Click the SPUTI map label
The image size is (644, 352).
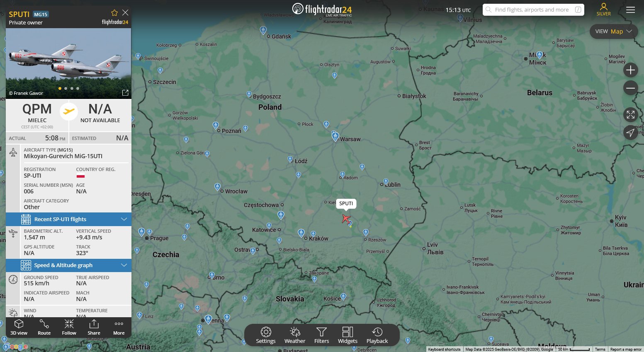coord(346,203)
